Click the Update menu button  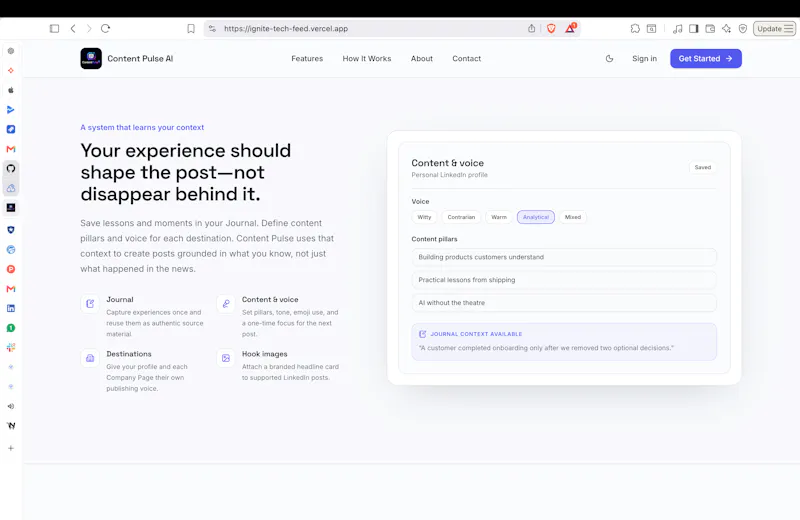coord(774,29)
